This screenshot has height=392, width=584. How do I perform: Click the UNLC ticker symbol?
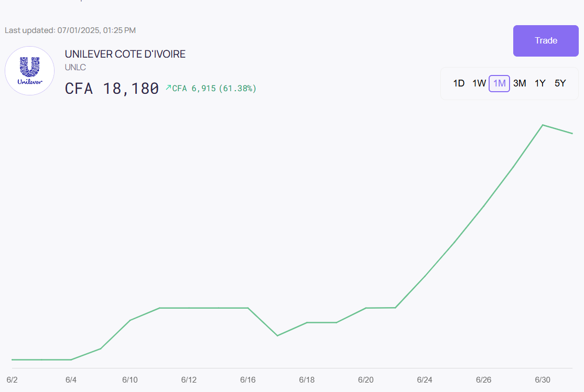[x=75, y=67]
